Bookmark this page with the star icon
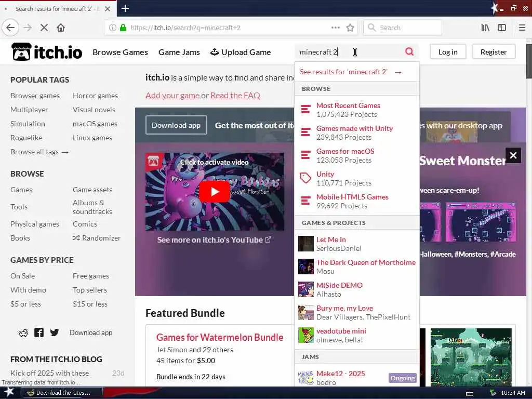Image resolution: width=532 pixels, height=399 pixels. tap(350, 28)
